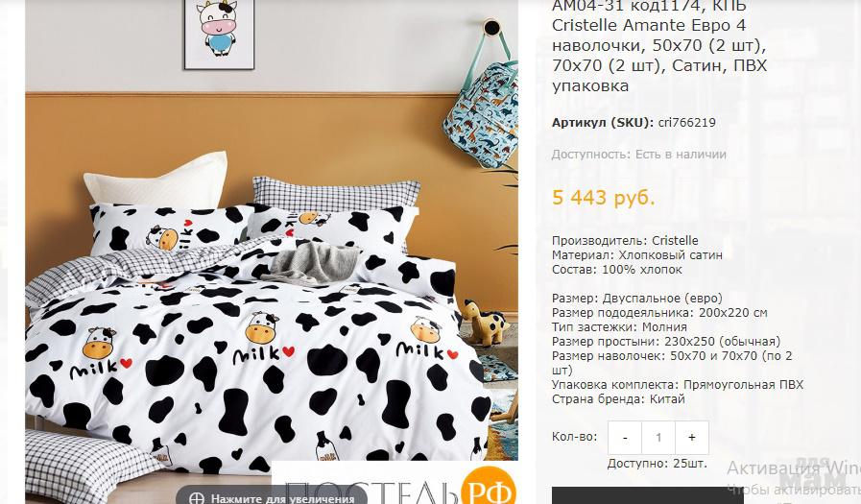This screenshot has height=504, width=861.
Task: Click the SKU code cri766219
Action: pos(686,123)
